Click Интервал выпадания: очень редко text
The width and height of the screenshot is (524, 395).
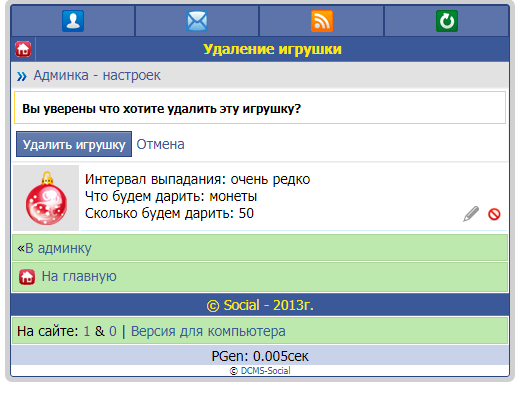pyautogui.click(x=198, y=179)
